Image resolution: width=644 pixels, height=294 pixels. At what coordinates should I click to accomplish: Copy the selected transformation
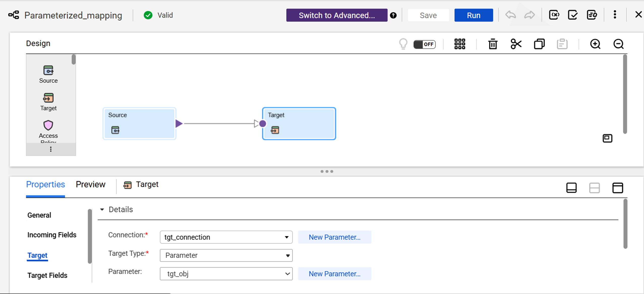tap(539, 44)
